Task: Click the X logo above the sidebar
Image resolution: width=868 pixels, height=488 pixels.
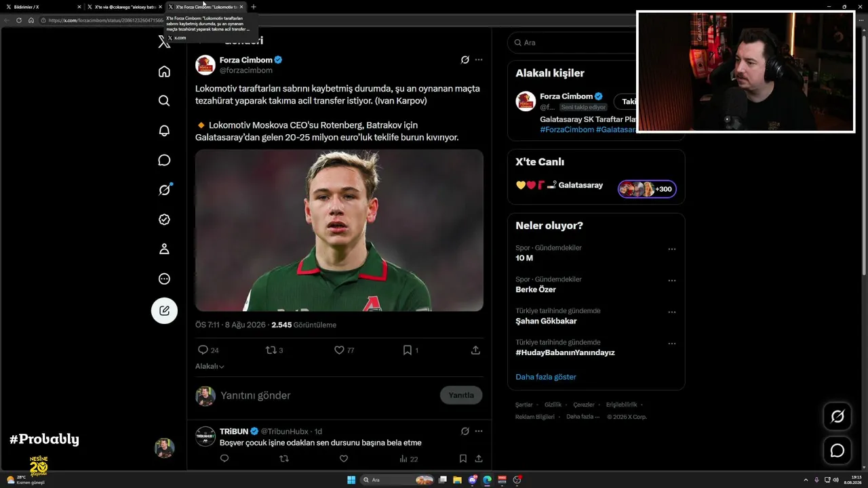Action: (164, 42)
